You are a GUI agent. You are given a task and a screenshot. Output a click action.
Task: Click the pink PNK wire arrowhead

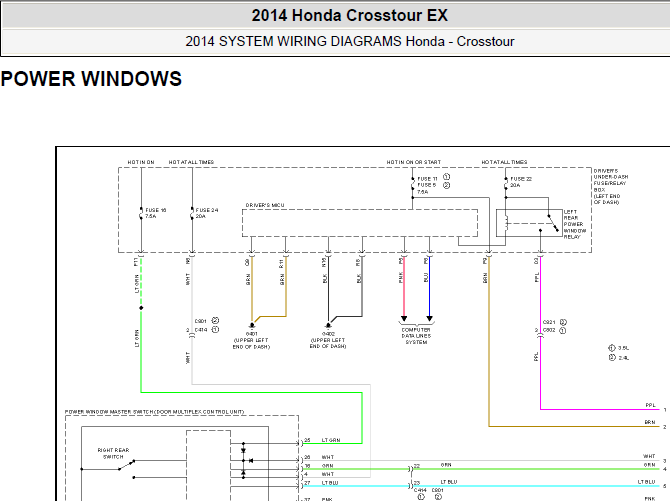[x=404, y=318]
